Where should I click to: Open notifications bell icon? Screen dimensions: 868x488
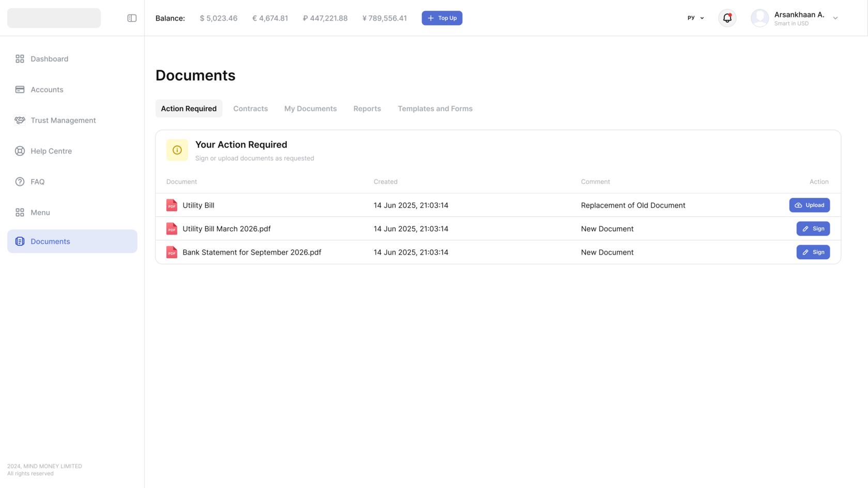(x=727, y=18)
